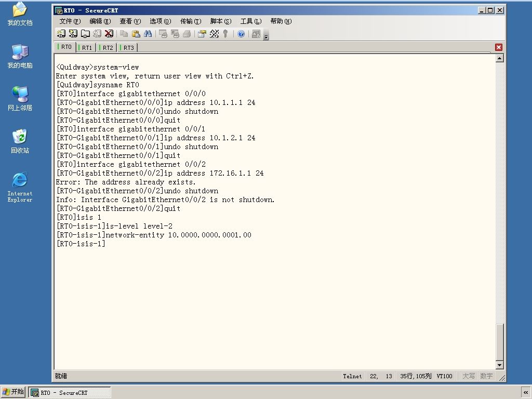Click the 开始 Start button
This screenshot has width=532, height=399.
point(13,392)
